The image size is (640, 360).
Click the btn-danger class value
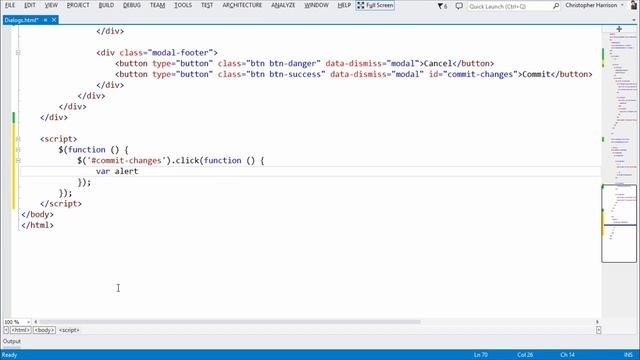coord(293,64)
